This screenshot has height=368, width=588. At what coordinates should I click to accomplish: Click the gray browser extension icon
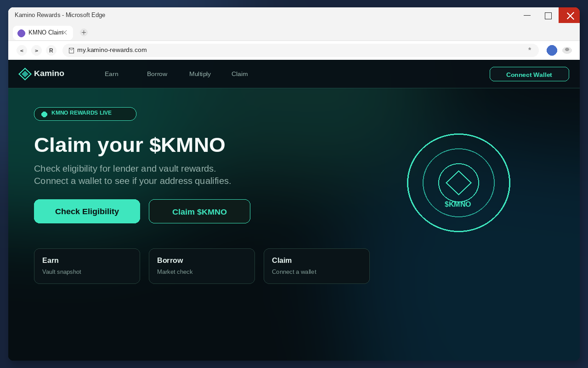pyautogui.click(x=567, y=50)
